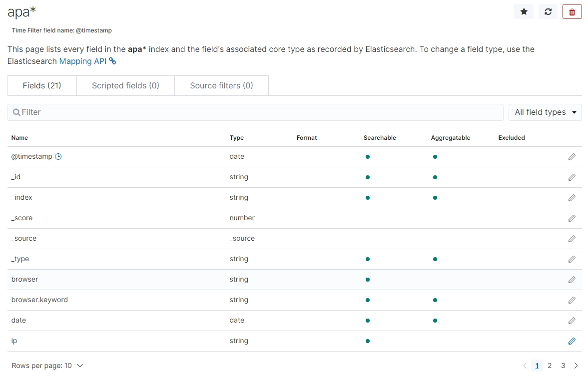The width and height of the screenshot is (588, 376).
Task: Click the number type of _score
Action: tap(242, 218)
